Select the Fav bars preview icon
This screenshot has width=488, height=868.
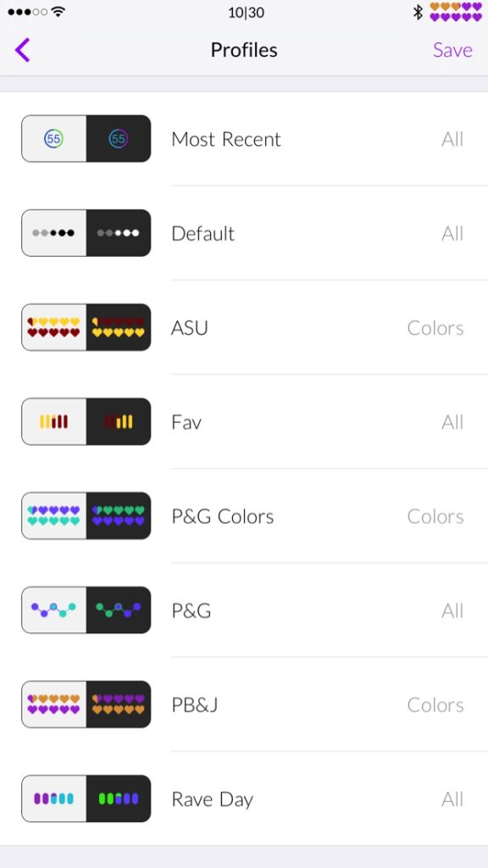click(86, 421)
